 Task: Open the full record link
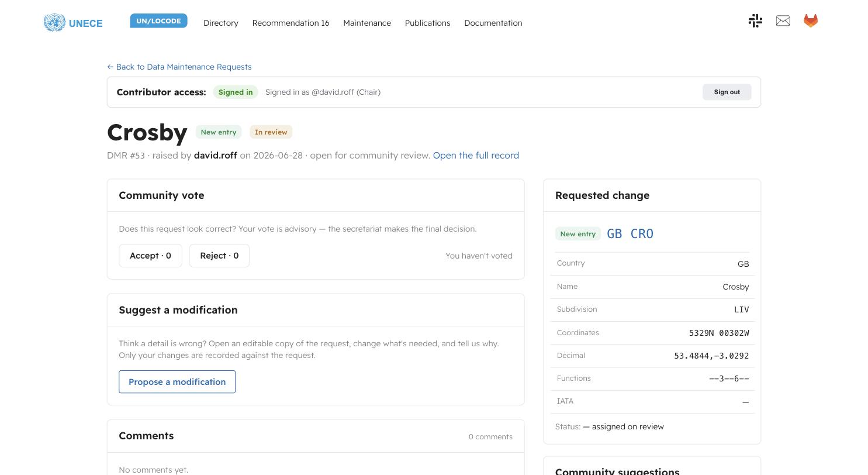476,155
